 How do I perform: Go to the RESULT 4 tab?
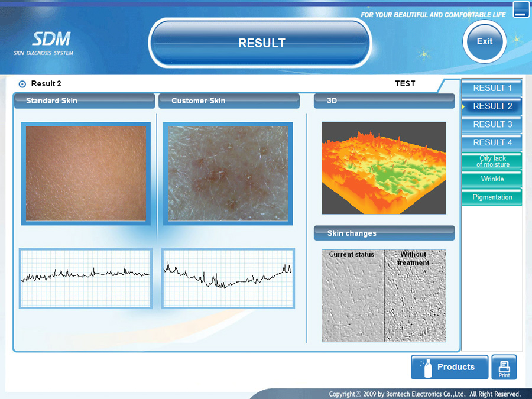[492, 142]
